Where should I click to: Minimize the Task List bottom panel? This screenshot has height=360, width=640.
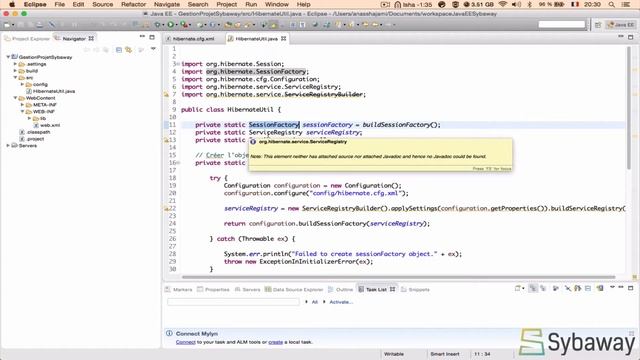tap(621, 288)
